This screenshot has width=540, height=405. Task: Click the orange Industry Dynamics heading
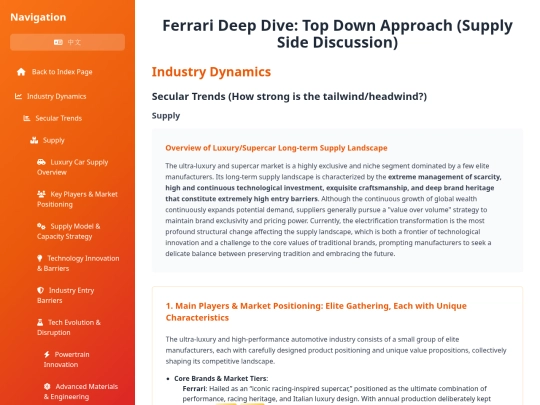coord(211,72)
